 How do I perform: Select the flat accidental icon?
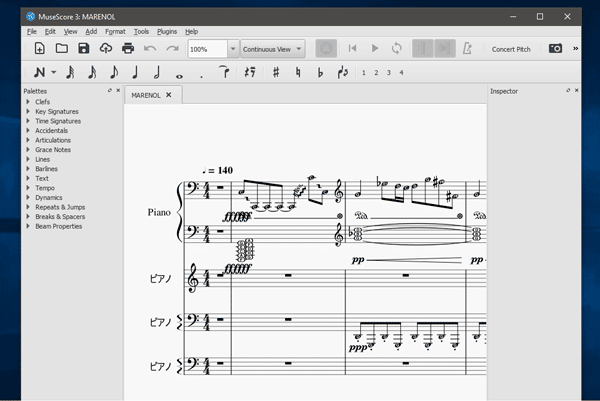click(x=320, y=72)
